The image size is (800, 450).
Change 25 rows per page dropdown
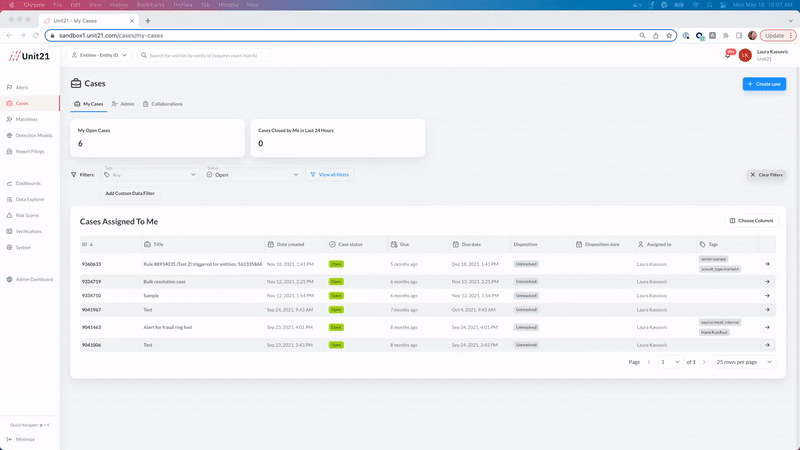coord(744,362)
